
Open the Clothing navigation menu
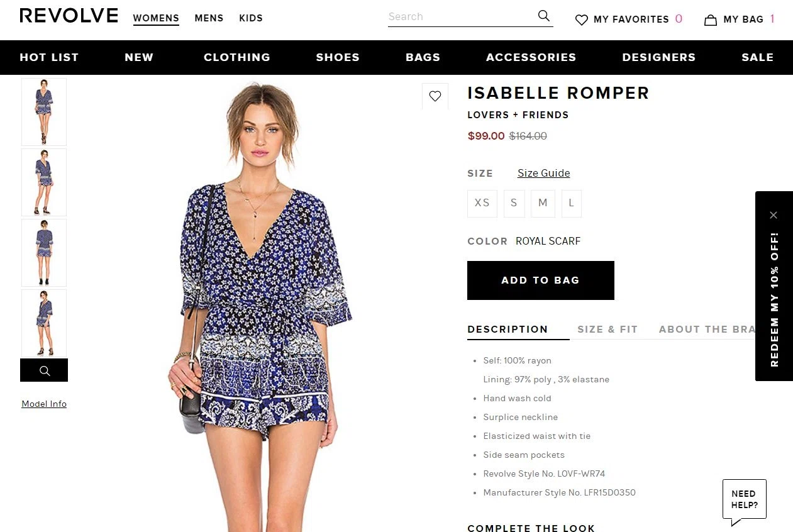click(237, 57)
